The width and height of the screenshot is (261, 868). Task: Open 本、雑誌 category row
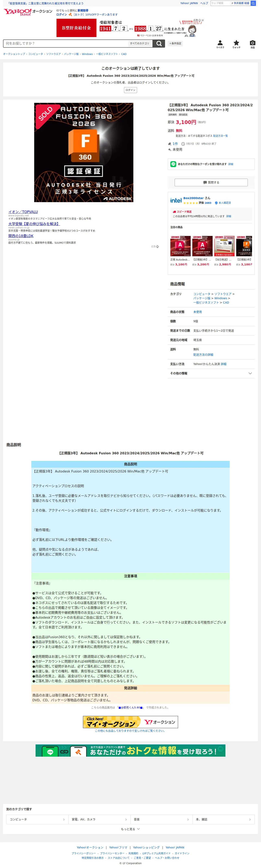(x=223, y=820)
